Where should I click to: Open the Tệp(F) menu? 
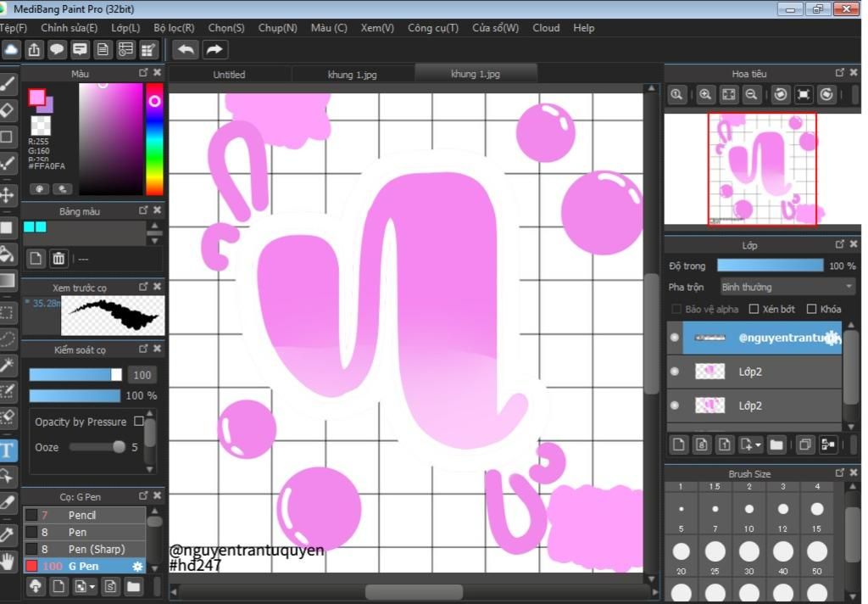click(14, 28)
